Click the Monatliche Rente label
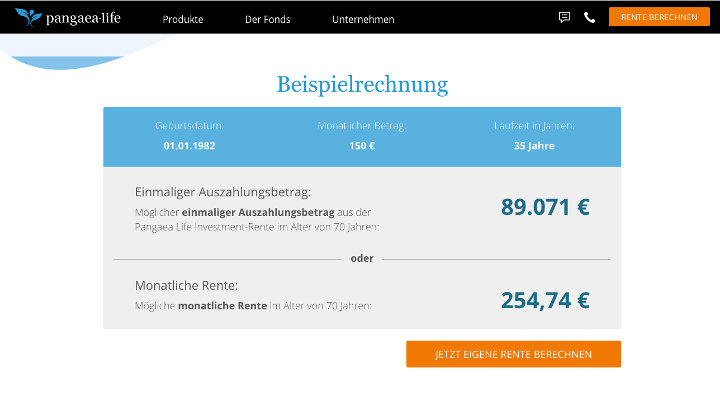This screenshot has width=720, height=396. (186, 286)
